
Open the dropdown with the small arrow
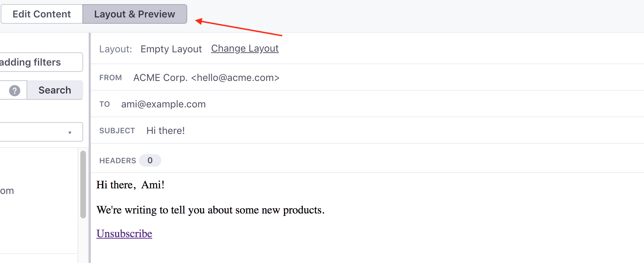coord(41,132)
